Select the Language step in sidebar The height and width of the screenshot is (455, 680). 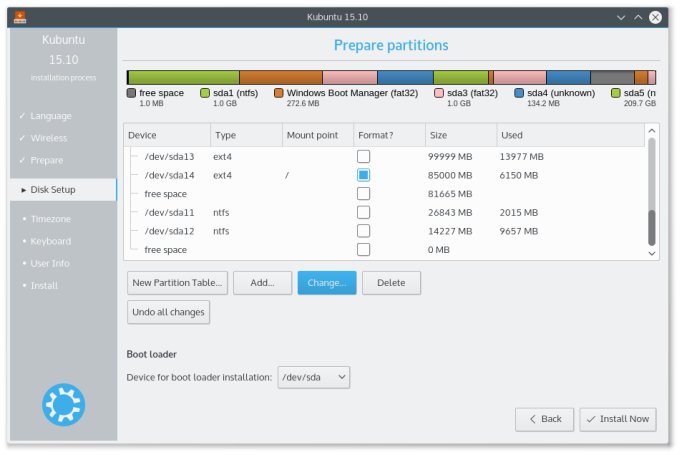[x=51, y=116]
